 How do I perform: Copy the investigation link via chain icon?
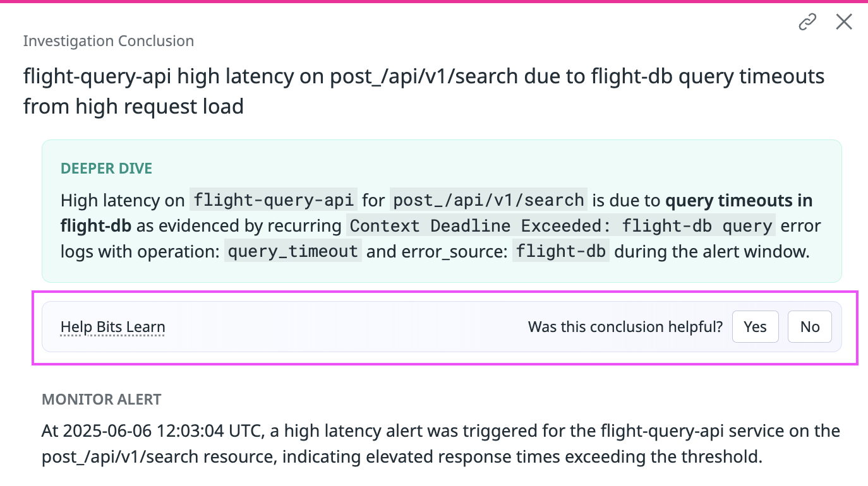tap(807, 23)
